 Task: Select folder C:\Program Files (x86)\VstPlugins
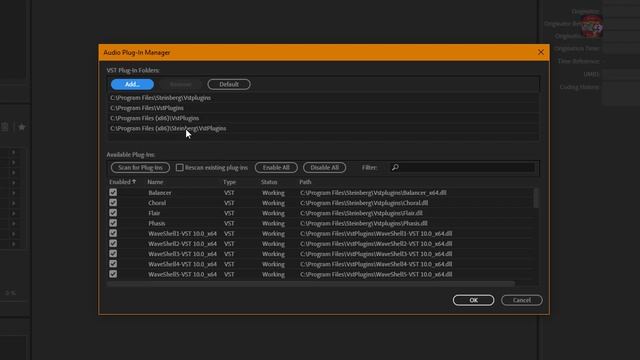click(x=154, y=118)
